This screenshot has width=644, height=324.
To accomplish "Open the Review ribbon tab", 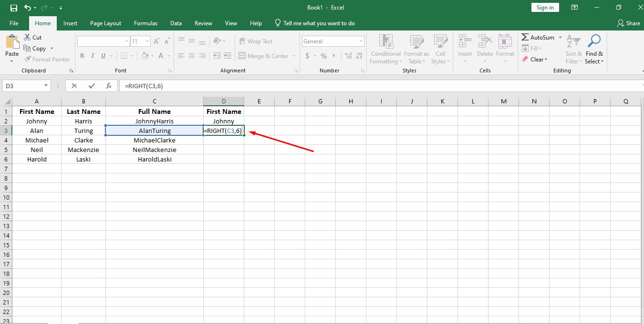I will tap(203, 23).
